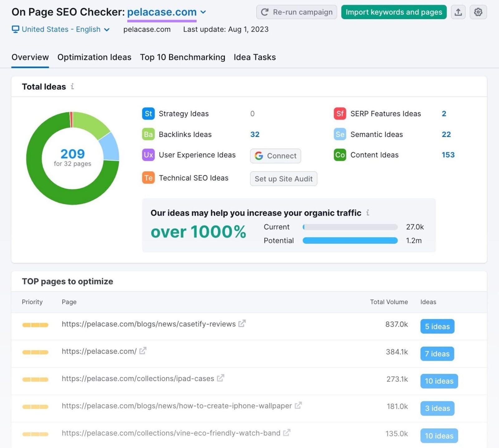499x448 pixels.
Task: Open ipad-cases page external link icon
Action: (x=220, y=378)
